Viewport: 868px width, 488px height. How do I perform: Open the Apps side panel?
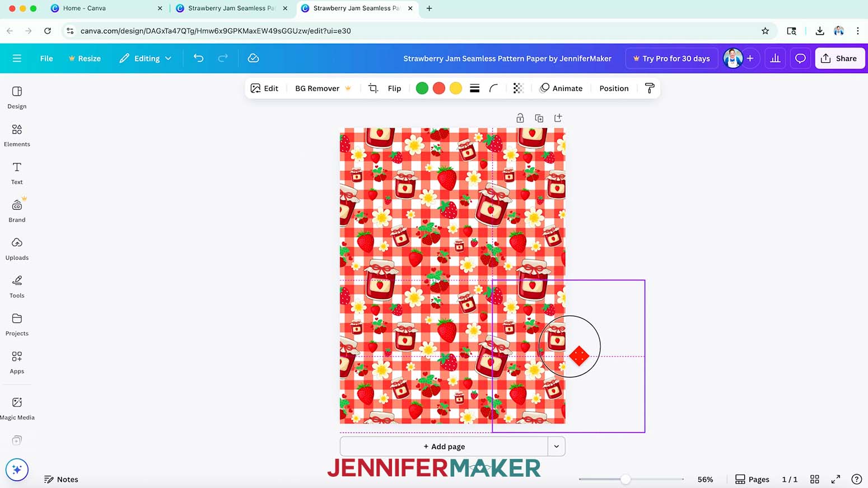tap(17, 363)
